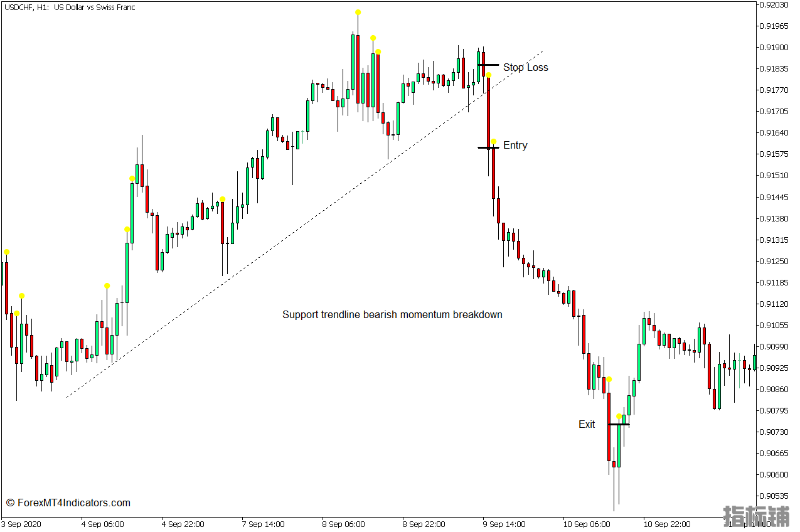800x532 pixels.
Task: Click the 0.91705 price axis label
Action: [774, 112]
